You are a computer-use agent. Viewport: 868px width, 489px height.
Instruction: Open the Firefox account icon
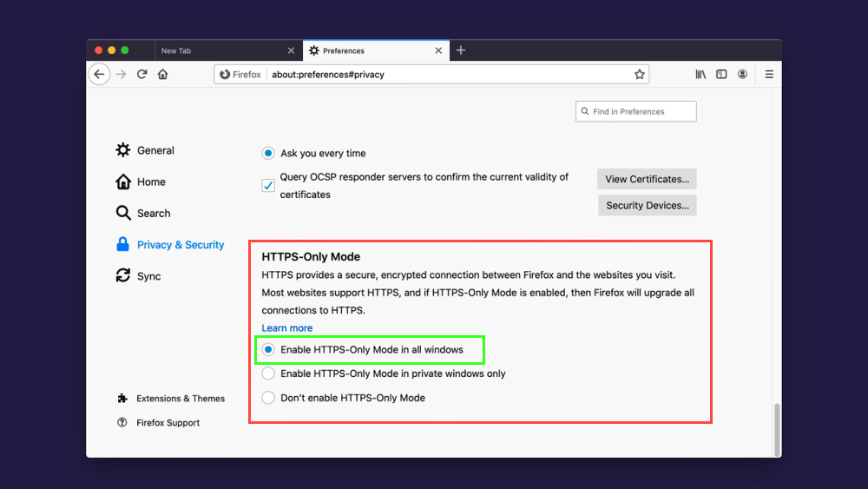(742, 74)
